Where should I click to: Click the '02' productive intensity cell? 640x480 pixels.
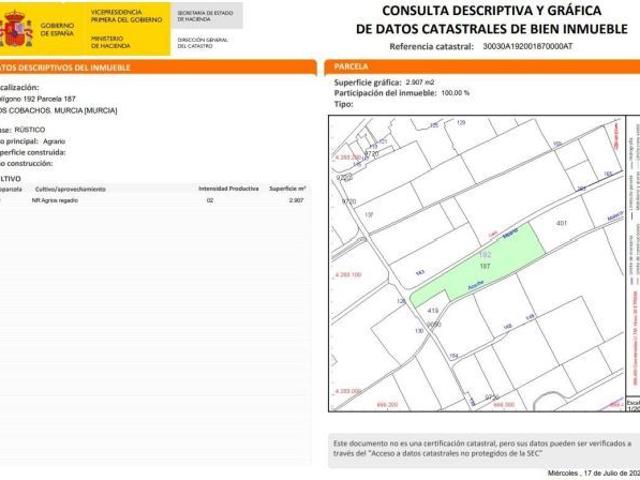click(210, 200)
